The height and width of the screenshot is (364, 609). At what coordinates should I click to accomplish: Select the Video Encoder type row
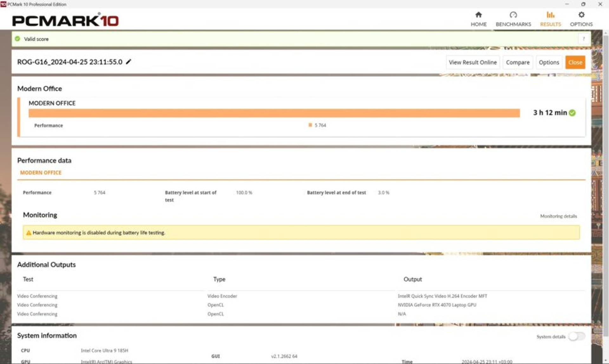point(222,296)
